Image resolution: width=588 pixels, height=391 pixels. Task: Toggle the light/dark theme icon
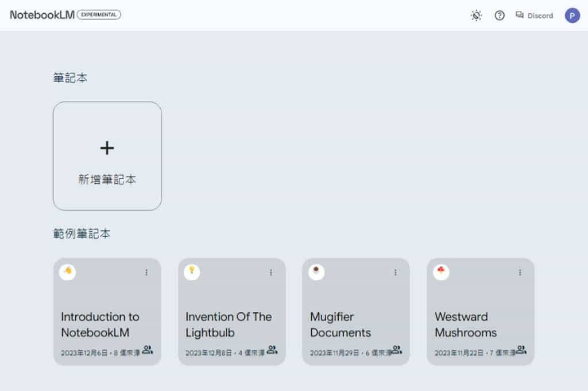[476, 16]
